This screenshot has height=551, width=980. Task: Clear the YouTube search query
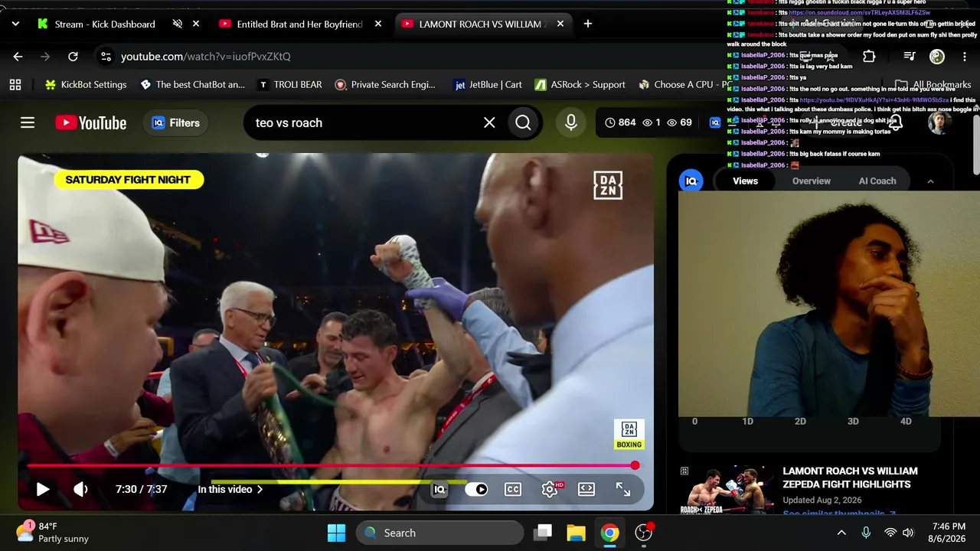point(489,122)
